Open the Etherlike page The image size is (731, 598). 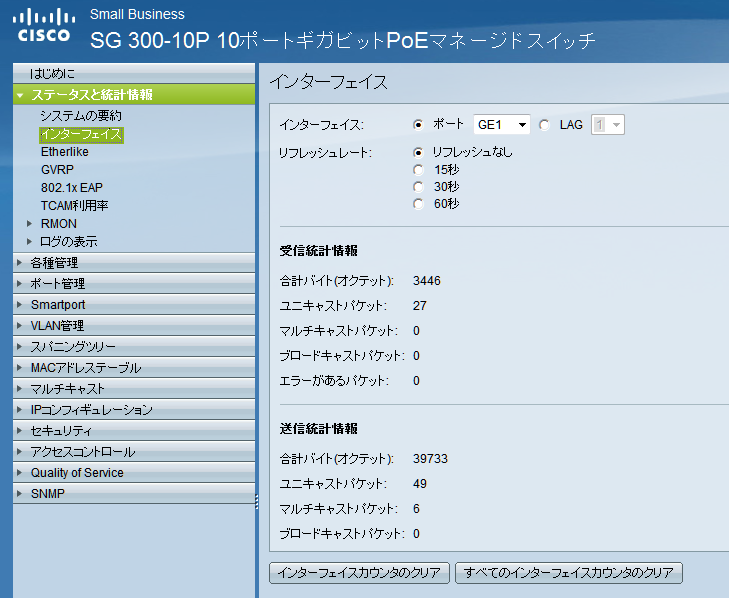point(65,152)
